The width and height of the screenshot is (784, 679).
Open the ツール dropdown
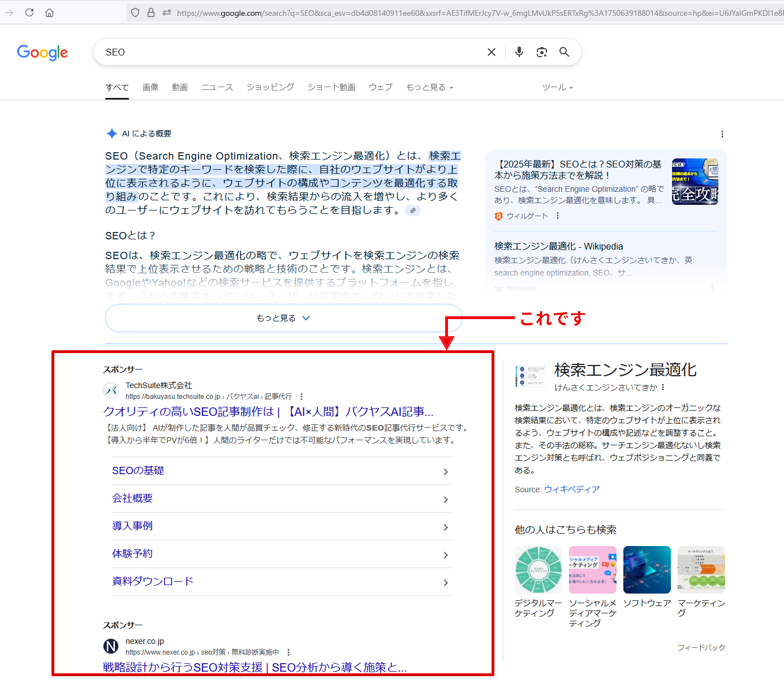tap(557, 87)
